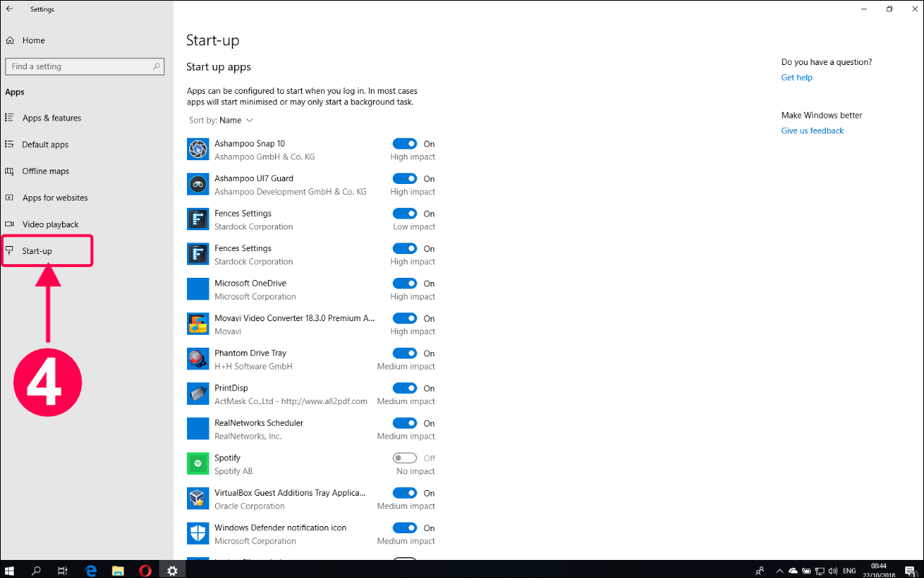Click the OneDrive cloud tray icon

point(793,570)
